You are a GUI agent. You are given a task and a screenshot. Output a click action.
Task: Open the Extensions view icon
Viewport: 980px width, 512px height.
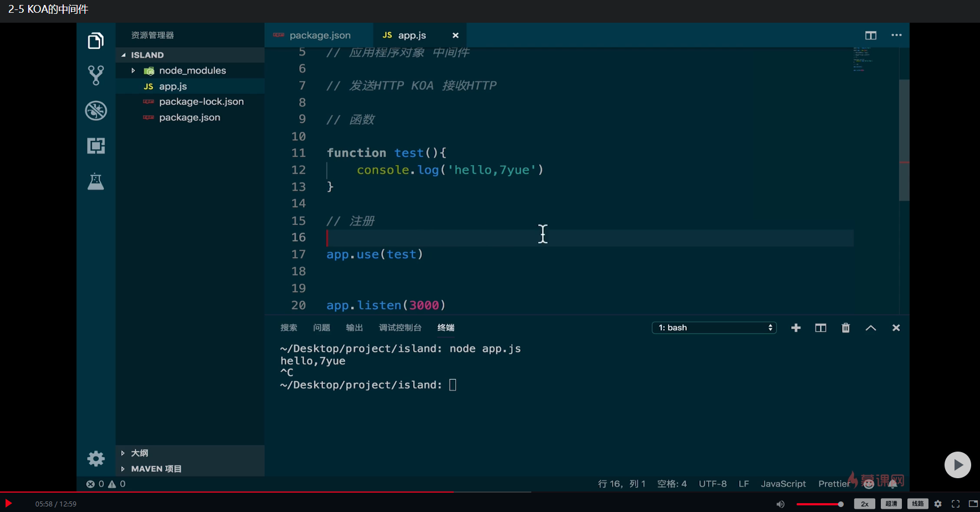click(x=96, y=146)
